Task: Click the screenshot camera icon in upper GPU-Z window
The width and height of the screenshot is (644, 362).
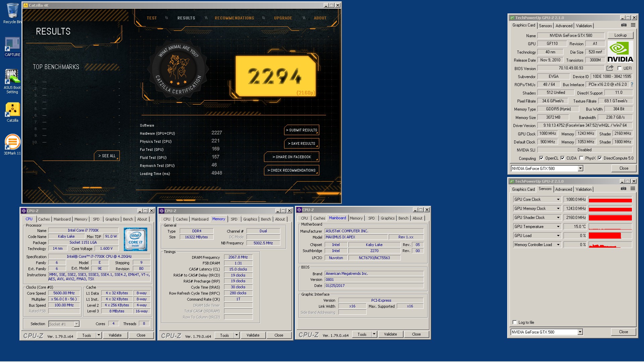Action: tap(624, 25)
